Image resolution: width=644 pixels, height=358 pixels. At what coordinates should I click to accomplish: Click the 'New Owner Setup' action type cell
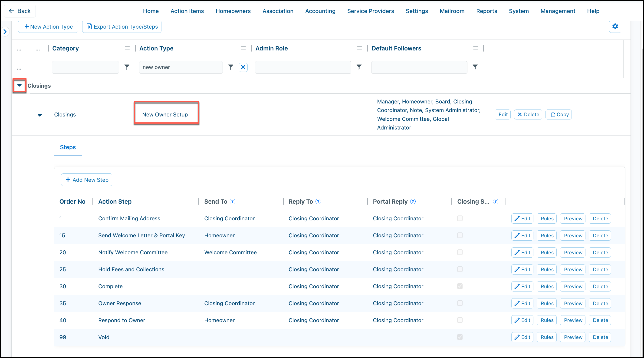(165, 115)
